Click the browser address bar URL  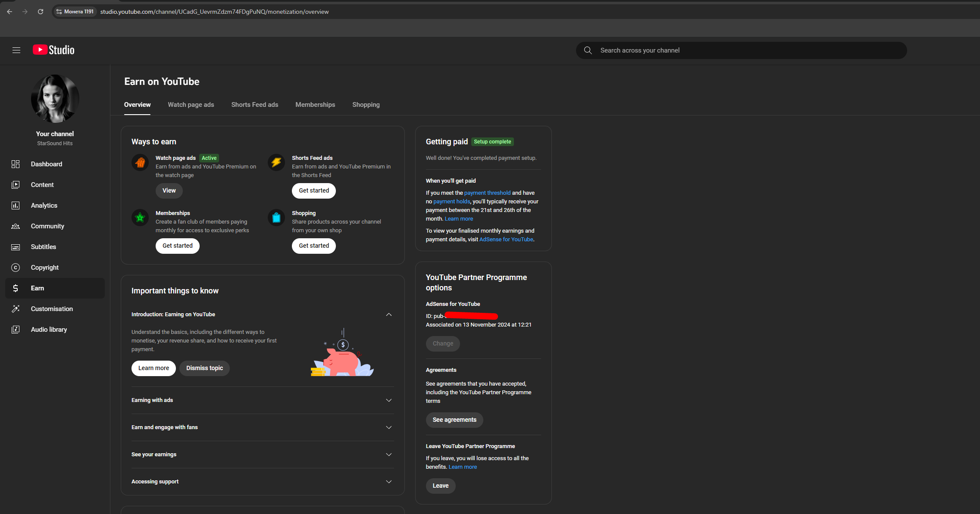214,12
